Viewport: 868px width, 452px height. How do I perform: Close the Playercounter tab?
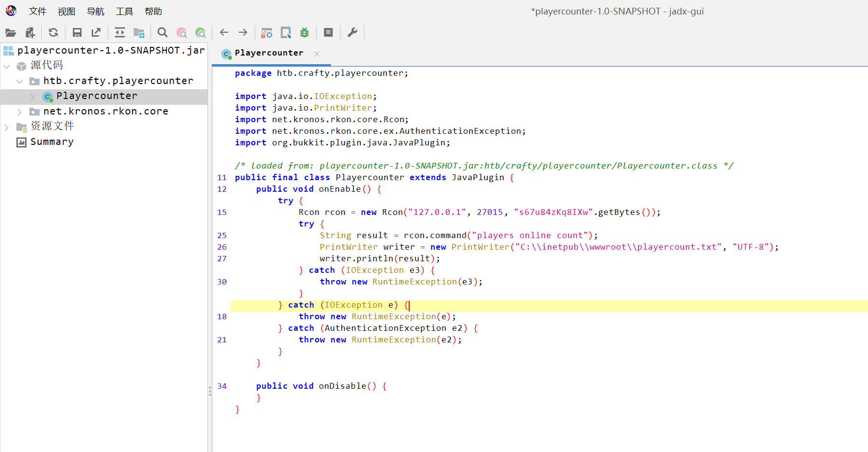coord(317,54)
